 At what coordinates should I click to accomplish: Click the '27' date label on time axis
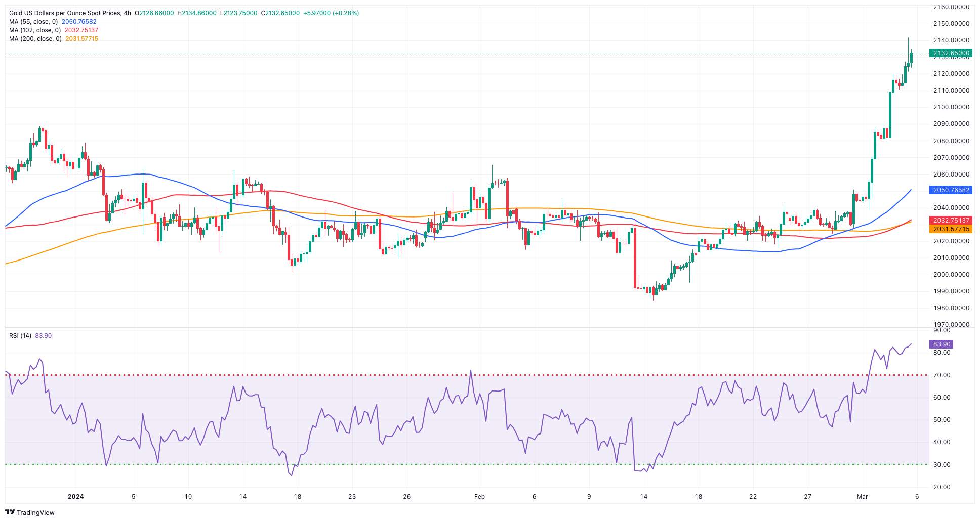(x=808, y=497)
